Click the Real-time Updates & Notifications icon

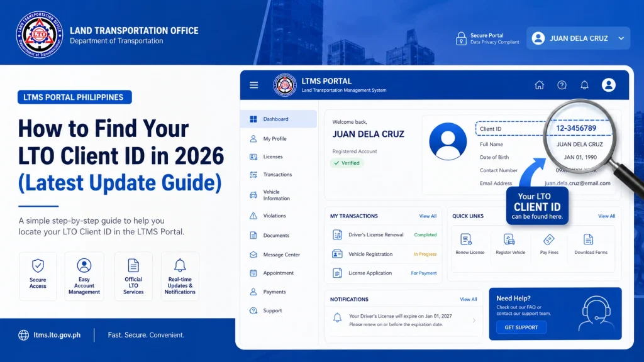pos(180,266)
